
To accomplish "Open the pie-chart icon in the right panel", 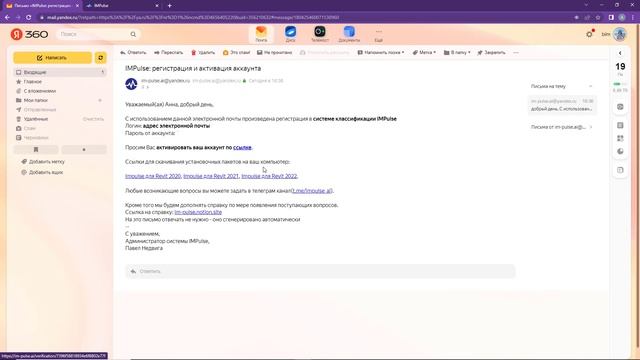I will tap(620, 151).
